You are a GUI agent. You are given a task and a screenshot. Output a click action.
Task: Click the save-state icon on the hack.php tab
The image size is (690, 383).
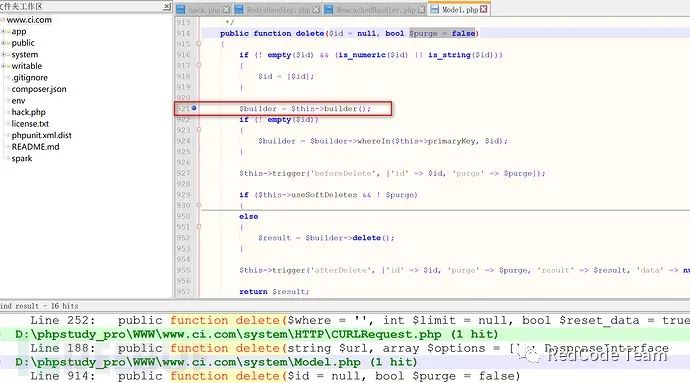pyautogui.click(x=180, y=9)
